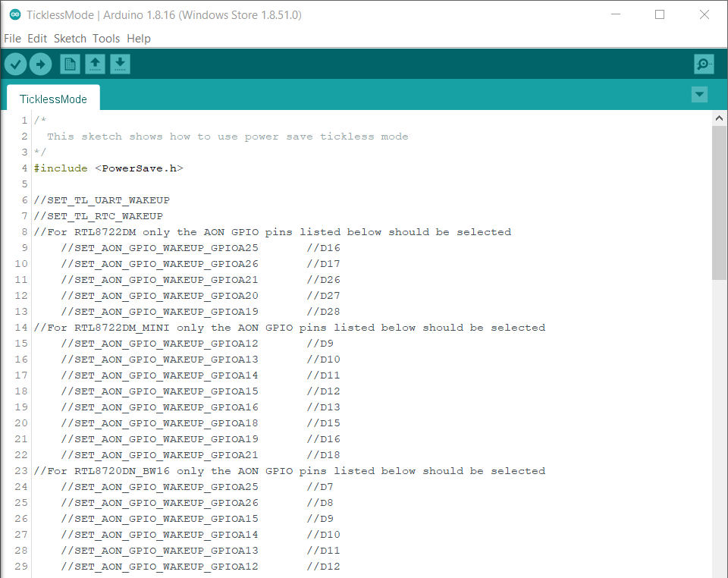Open the Sketch menu

click(x=70, y=39)
